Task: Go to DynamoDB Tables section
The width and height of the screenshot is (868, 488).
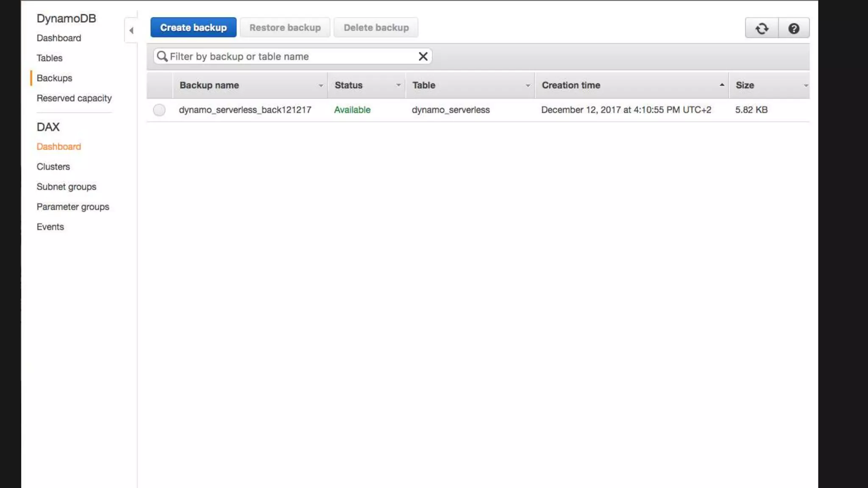Action: pos(49,58)
